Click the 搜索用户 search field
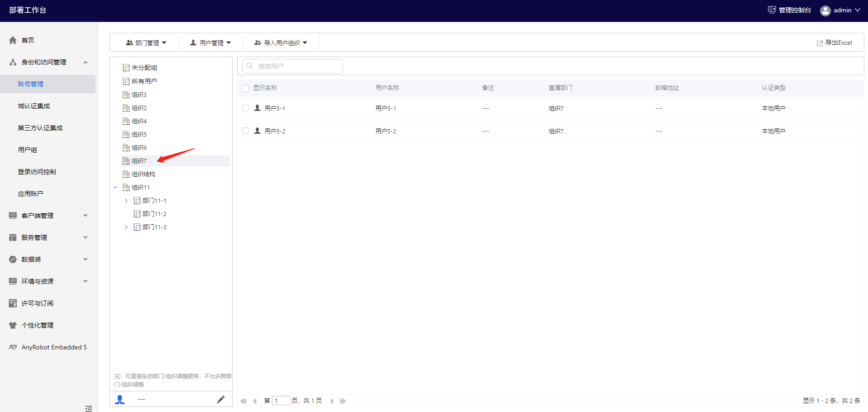The image size is (868, 412). (293, 66)
